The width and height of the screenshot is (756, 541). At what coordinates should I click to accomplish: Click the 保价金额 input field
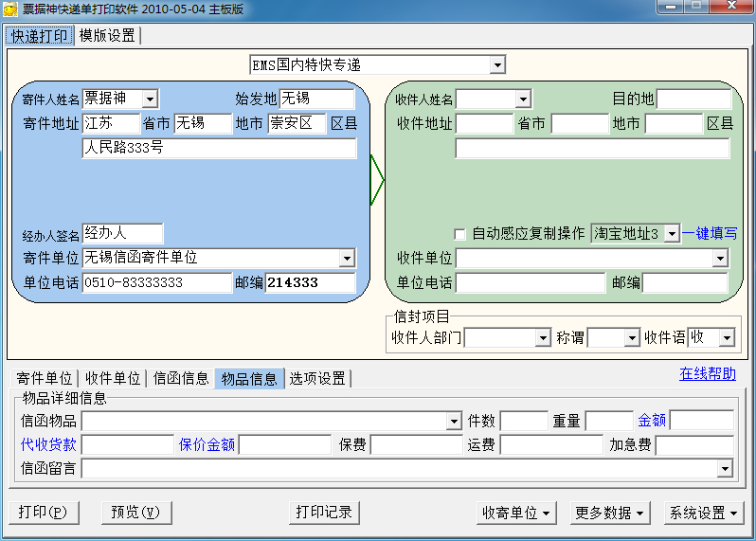point(285,444)
